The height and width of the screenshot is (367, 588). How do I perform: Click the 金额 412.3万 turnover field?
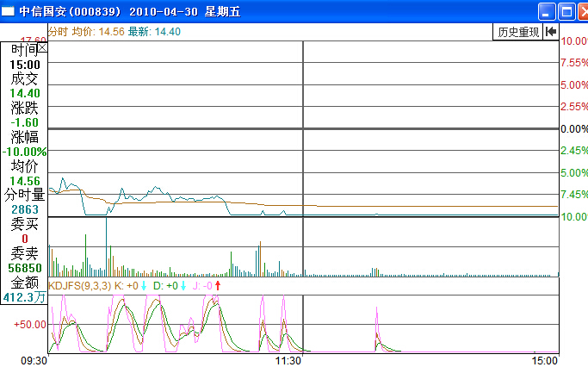[24, 296]
